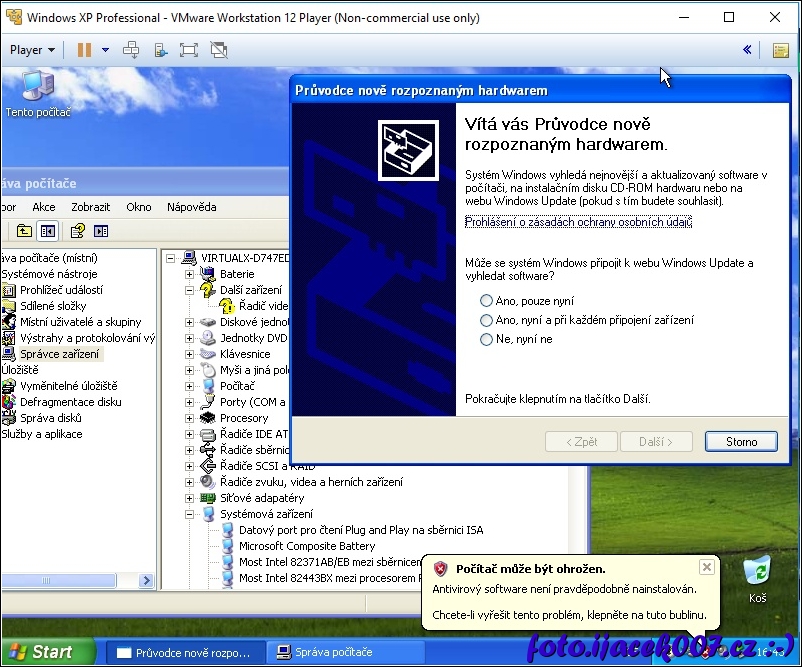Viewport: 802px width, 667px height.
Task: Open the Tento počítač desktop icon
Action: [38, 90]
